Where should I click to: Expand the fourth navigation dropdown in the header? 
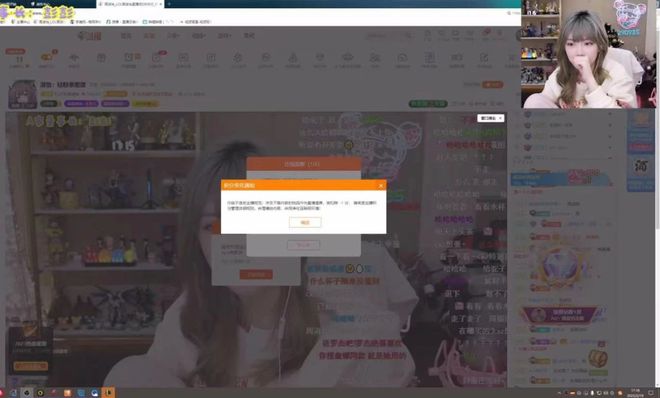pos(199,36)
